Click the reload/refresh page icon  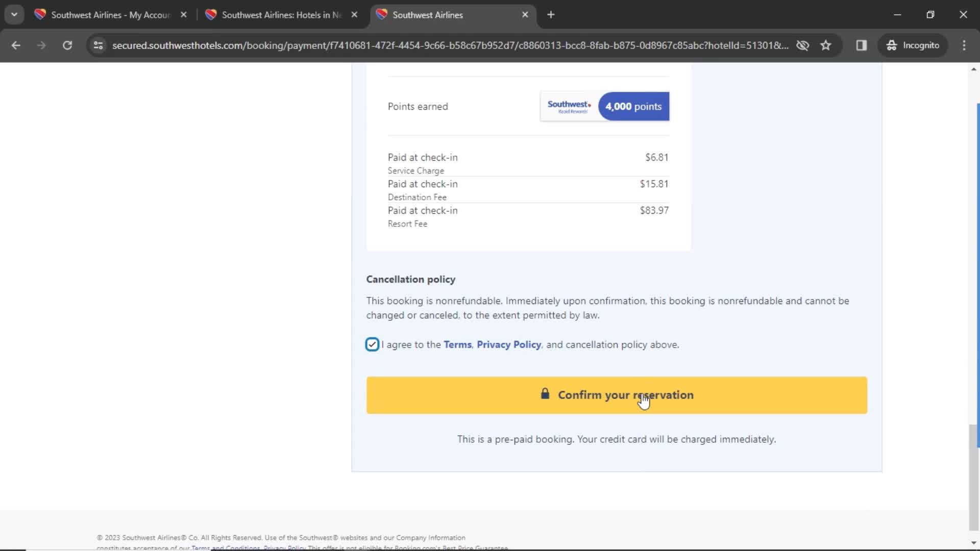[67, 45]
